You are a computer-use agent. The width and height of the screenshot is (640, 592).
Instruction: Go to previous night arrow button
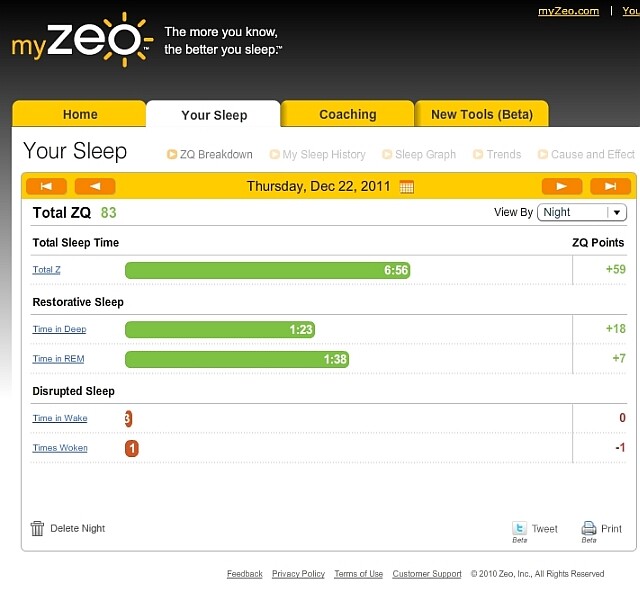point(95,187)
